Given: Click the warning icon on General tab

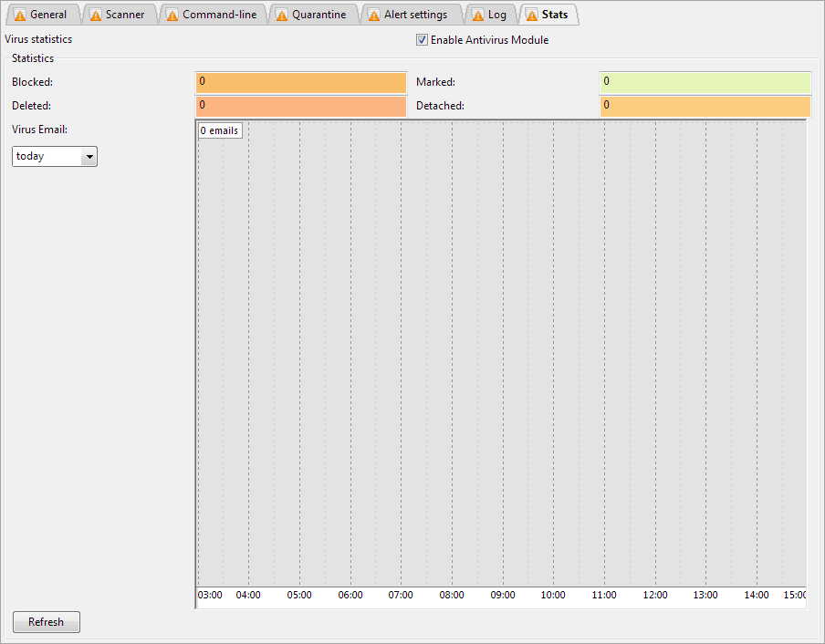Looking at the screenshot, I should 20,16.
